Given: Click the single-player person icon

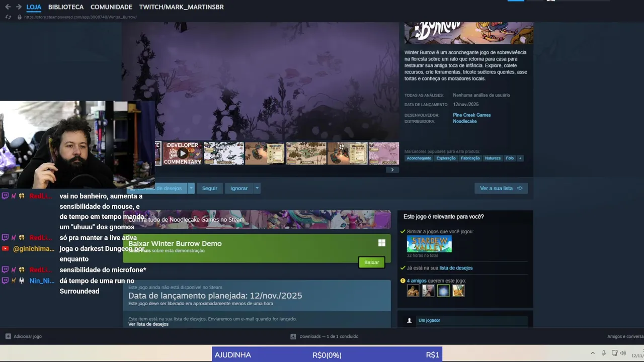Looking at the screenshot, I should [410, 320].
